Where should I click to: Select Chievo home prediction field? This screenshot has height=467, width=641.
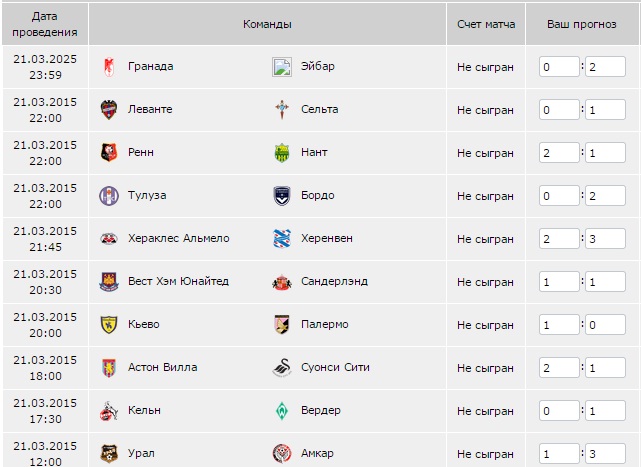pyautogui.click(x=559, y=325)
